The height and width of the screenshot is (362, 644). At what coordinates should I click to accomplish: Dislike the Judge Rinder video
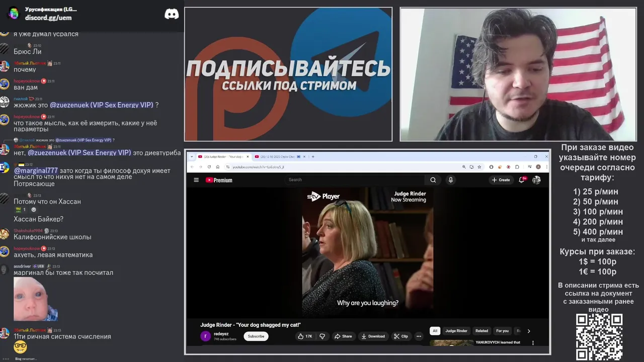click(323, 336)
